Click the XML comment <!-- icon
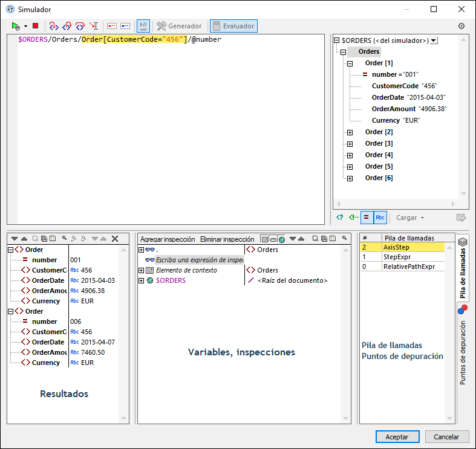The height and width of the screenshot is (449, 476). pos(353,218)
